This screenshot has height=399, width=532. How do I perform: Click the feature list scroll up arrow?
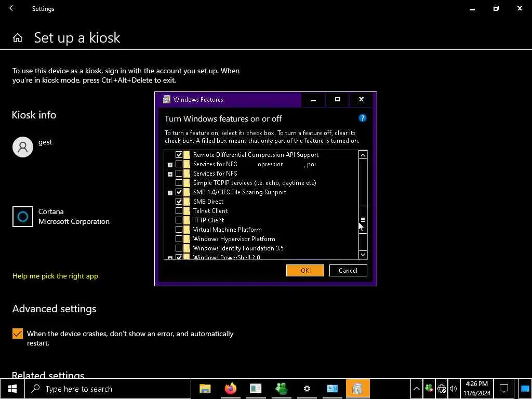[x=363, y=155]
